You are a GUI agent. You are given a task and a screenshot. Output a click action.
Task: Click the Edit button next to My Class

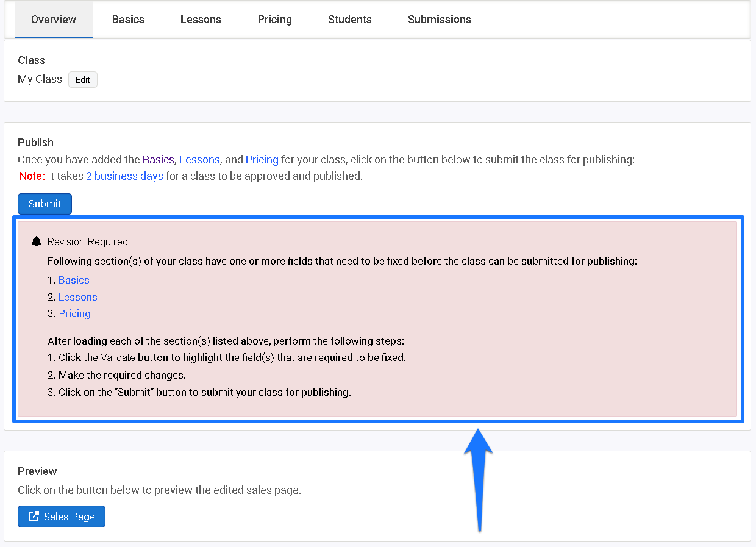click(x=83, y=80)
